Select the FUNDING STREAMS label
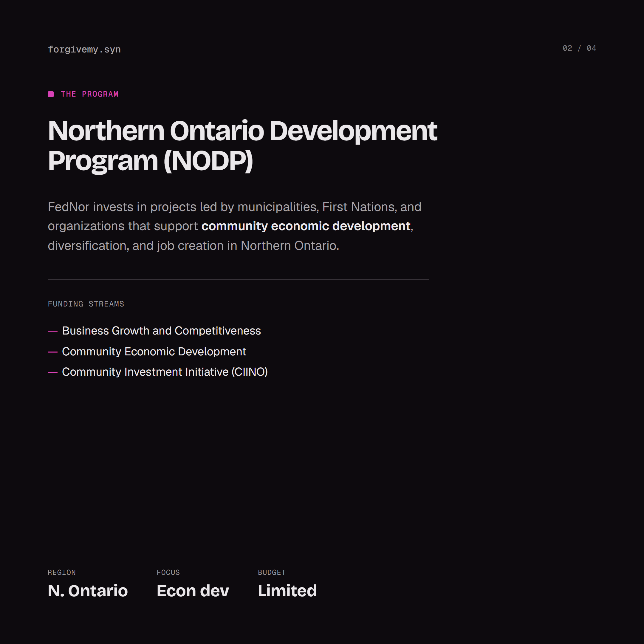Screen dimensions: 644x644 click(x=86, y=304)
